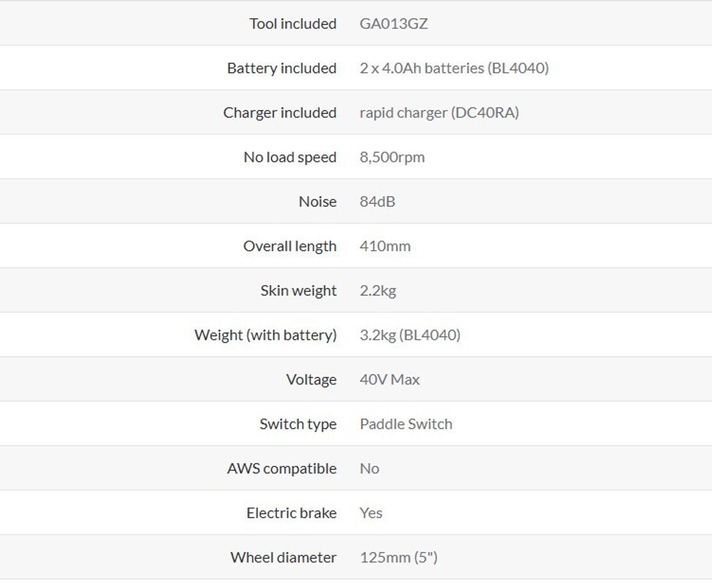Click the "Noise" row label

coord(318,202)
